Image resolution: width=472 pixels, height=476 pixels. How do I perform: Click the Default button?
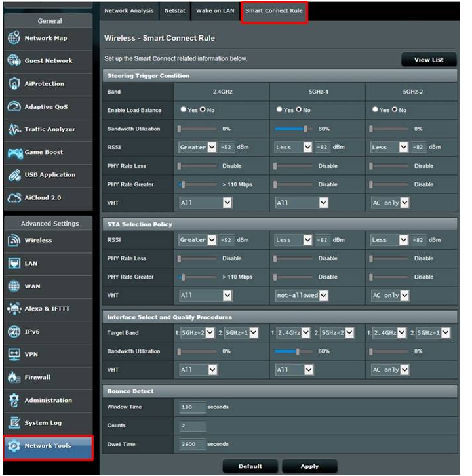[250, 466]
